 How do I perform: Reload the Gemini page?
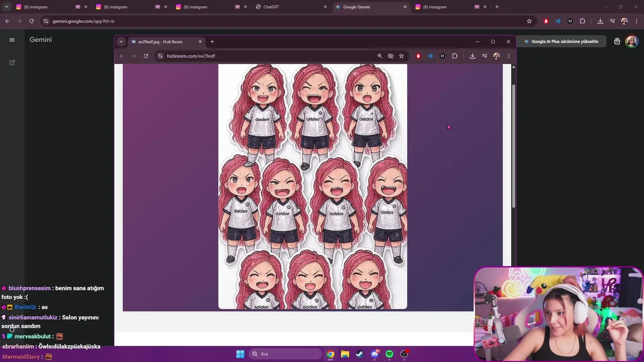click(31, 21)
